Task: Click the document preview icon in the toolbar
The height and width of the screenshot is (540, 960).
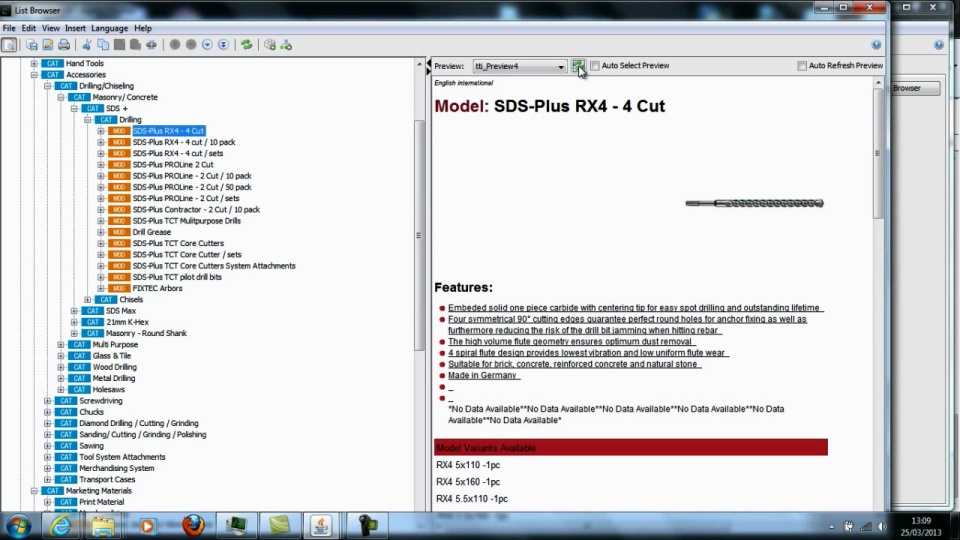Action: click(x=9, y=45)
